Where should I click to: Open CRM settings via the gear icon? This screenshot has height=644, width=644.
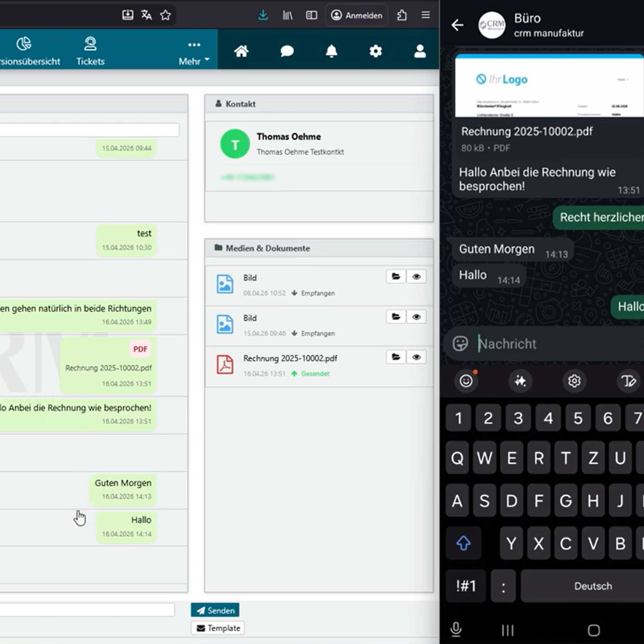point(375,51)
